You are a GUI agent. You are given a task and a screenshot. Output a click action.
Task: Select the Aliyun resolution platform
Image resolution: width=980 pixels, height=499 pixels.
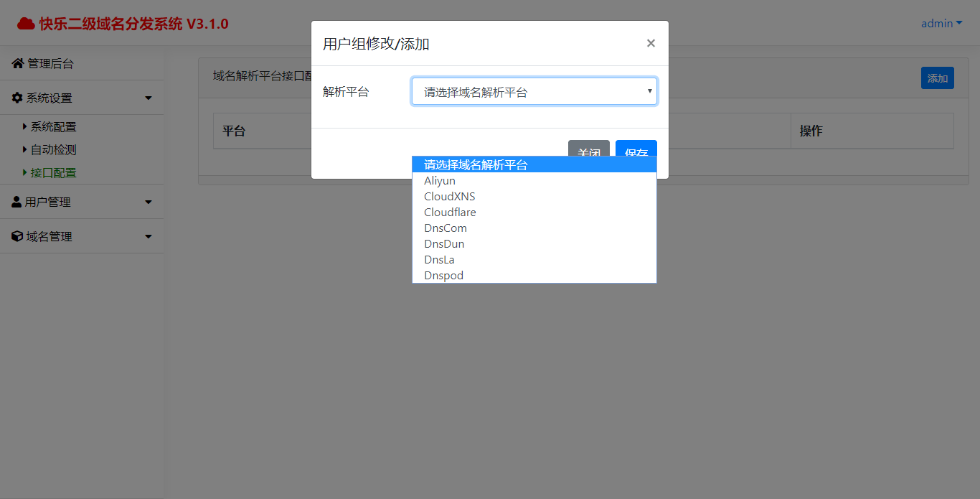click(x=440, y=180)
